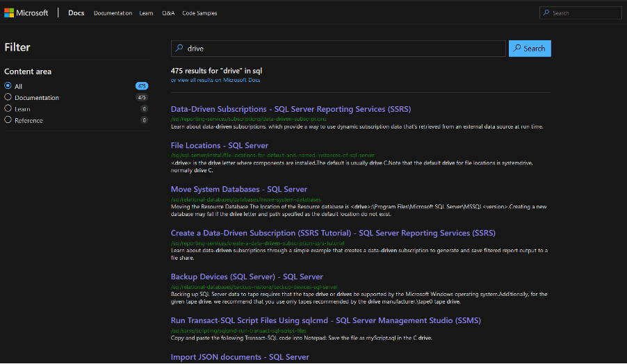
Task: Focus the header Search input field
Action: 580,13
